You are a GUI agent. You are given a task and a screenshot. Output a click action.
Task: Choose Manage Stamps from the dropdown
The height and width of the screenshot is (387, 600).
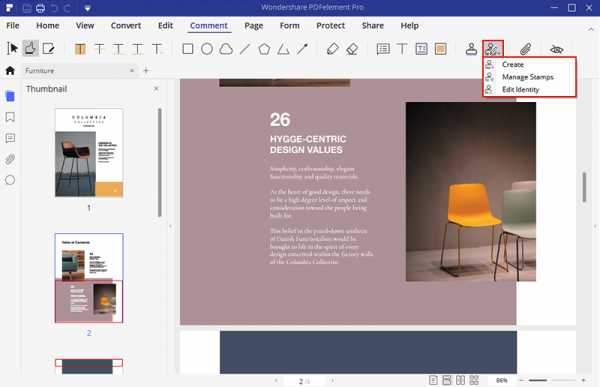[529, 77]
